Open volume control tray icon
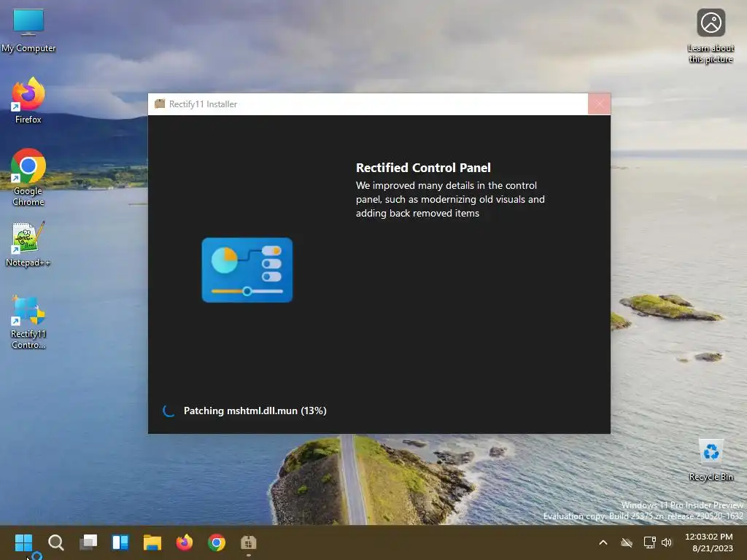 click(667, 542)
